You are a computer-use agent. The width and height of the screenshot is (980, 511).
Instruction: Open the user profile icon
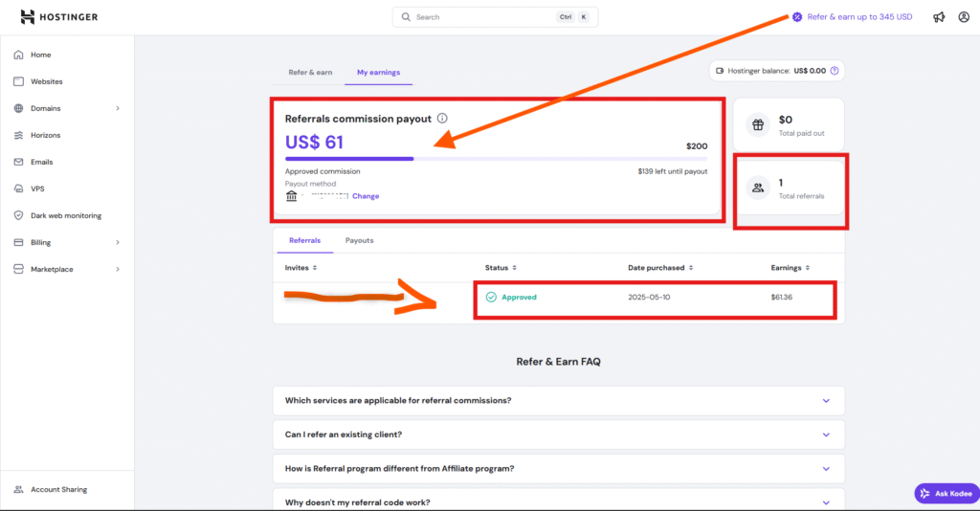tap(964, 17)
